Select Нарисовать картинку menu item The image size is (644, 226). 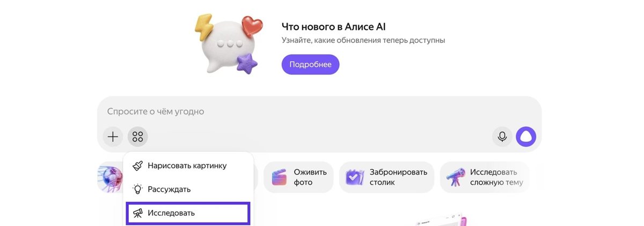(188, 166)
